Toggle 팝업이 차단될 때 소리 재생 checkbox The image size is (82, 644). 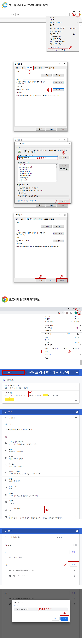coord(18,188)
